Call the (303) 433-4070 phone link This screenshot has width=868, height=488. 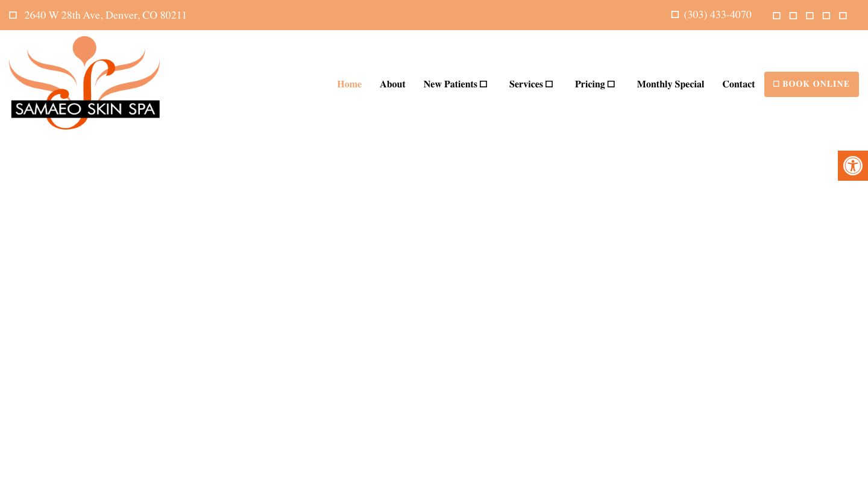tap(717, 15)
